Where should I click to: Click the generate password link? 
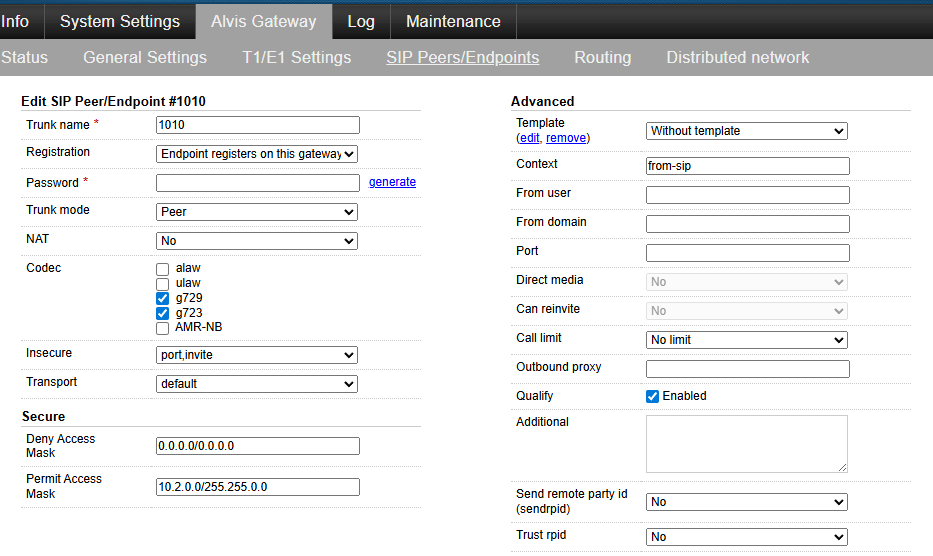coord(392,182)
